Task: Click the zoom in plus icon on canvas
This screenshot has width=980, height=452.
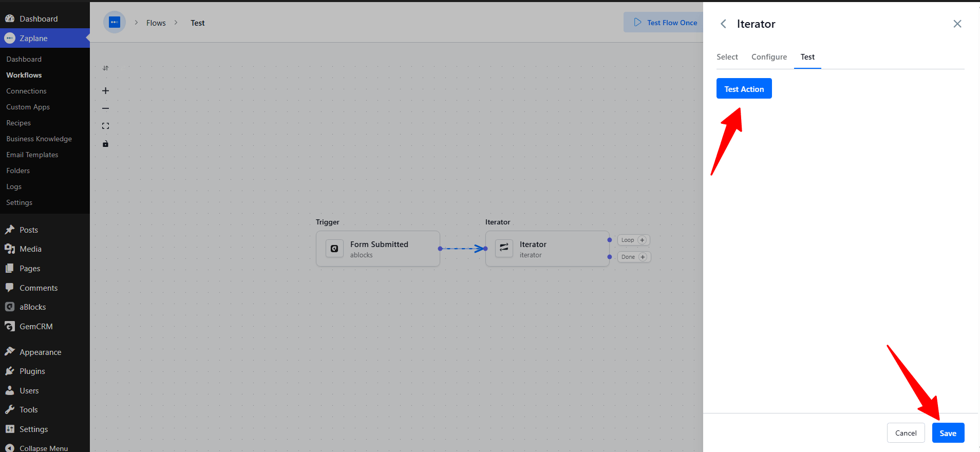Action: (x=105, y=91)
